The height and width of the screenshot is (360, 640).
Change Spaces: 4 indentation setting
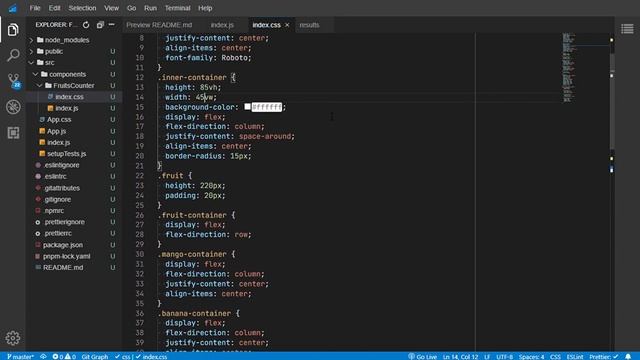pos(531,356)
